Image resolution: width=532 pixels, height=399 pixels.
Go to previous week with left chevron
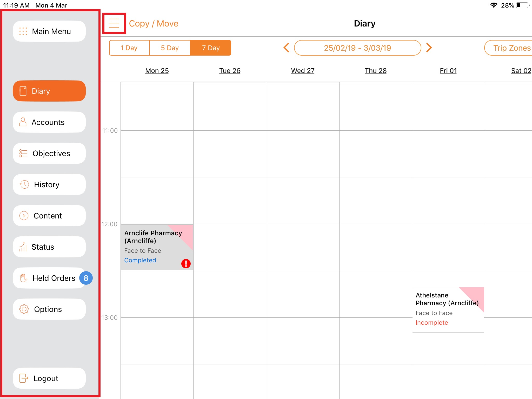(286, 48)
